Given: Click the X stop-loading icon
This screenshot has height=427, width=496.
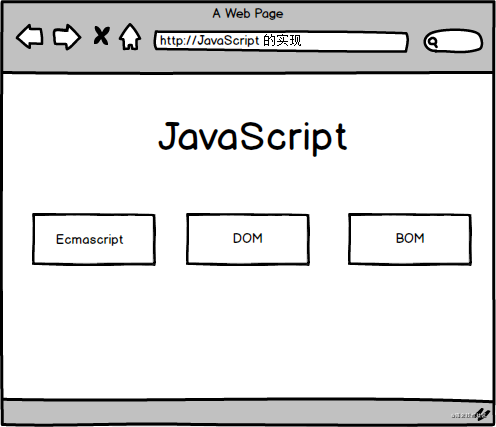Looking at the screenshot, I should coord(101,36).
